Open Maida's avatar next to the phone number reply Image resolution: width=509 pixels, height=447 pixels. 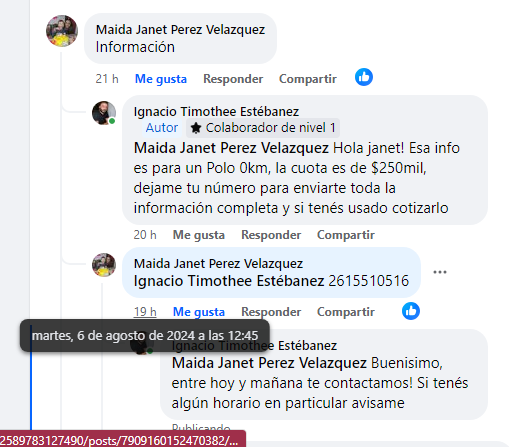pos(104,265)
